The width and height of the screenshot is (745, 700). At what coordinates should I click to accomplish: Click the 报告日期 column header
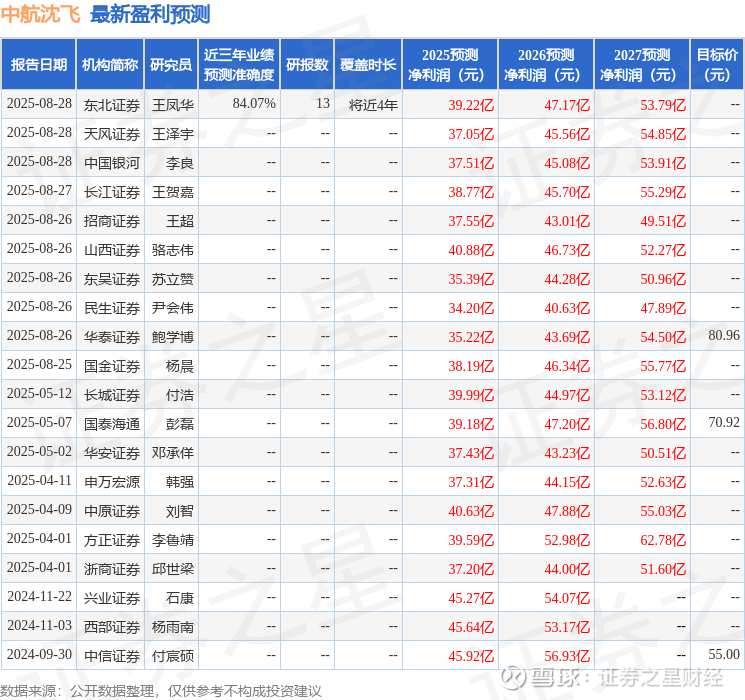coord(38,65)
